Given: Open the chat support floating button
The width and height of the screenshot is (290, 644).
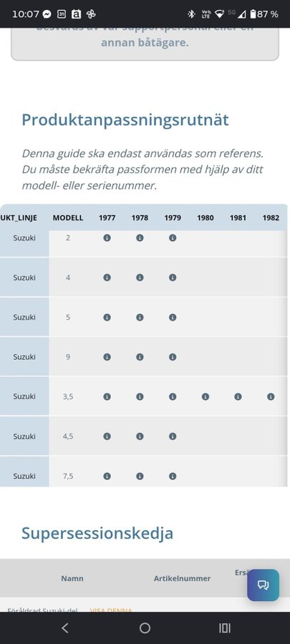Looking at the screenshot, I should [264, 585].
